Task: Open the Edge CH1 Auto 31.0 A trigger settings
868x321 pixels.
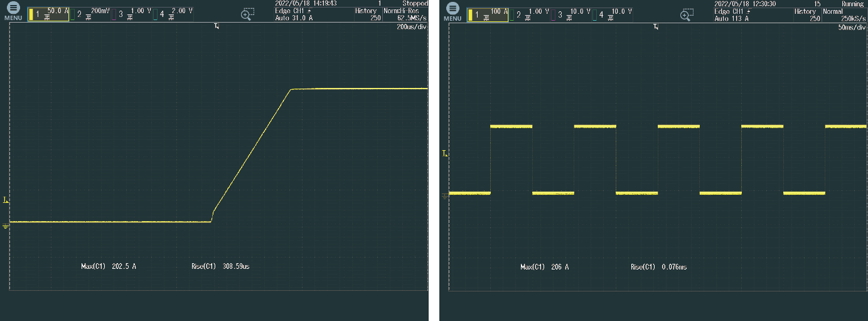Action: [x=293, y=14]
